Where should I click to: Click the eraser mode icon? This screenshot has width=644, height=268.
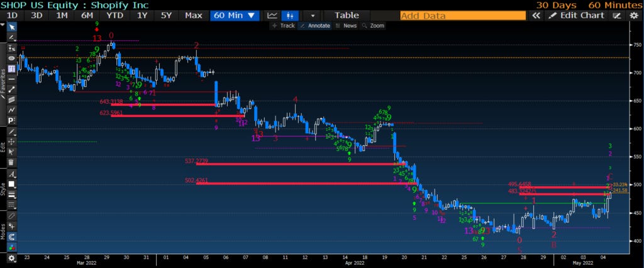tap(12, 216)
